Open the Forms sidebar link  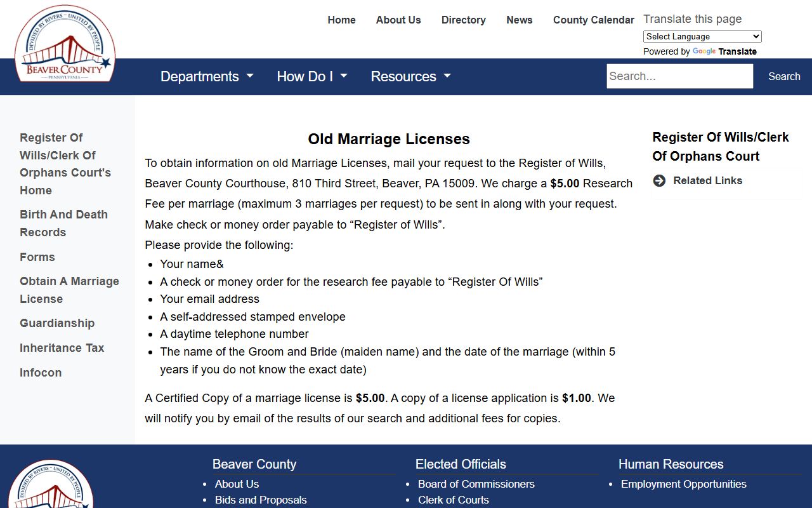click(37, 257)
